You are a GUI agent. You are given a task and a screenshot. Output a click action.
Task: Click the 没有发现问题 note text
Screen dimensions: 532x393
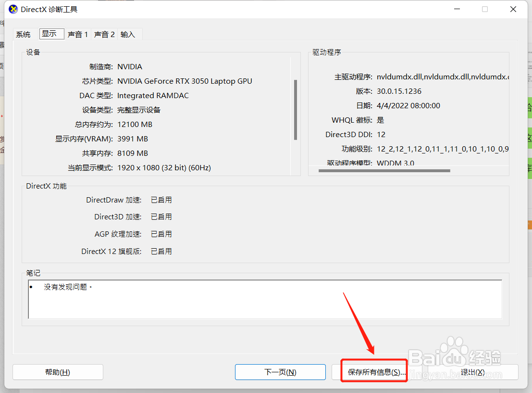click(67, 287)
